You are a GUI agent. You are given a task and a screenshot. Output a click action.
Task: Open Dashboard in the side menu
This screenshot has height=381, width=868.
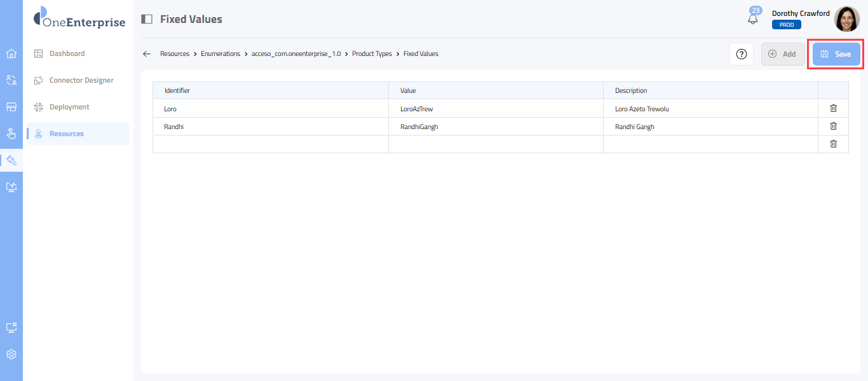[x=67, y=53]
